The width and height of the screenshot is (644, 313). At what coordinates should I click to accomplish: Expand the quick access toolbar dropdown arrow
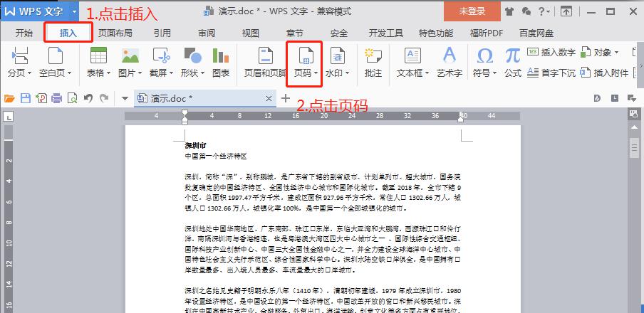point(125,98)
